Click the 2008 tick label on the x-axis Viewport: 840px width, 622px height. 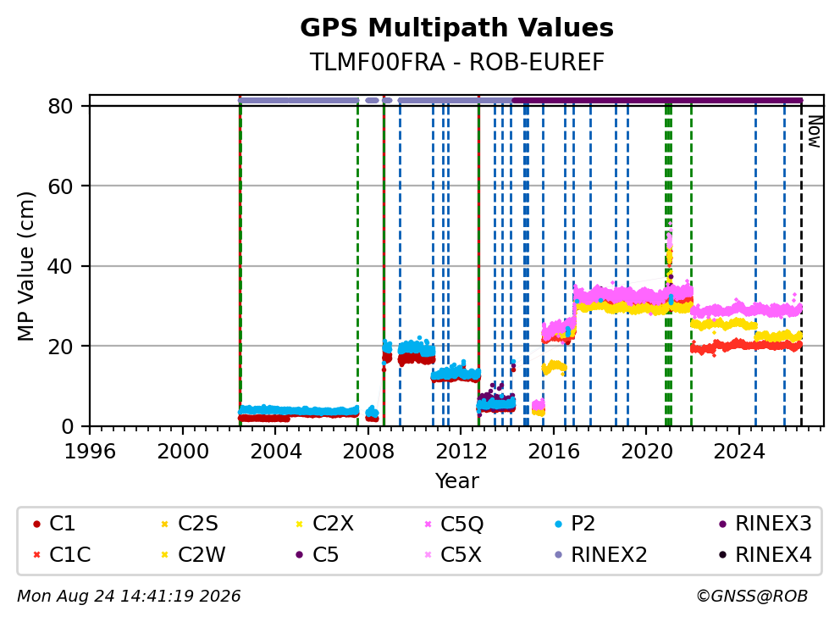368,452
